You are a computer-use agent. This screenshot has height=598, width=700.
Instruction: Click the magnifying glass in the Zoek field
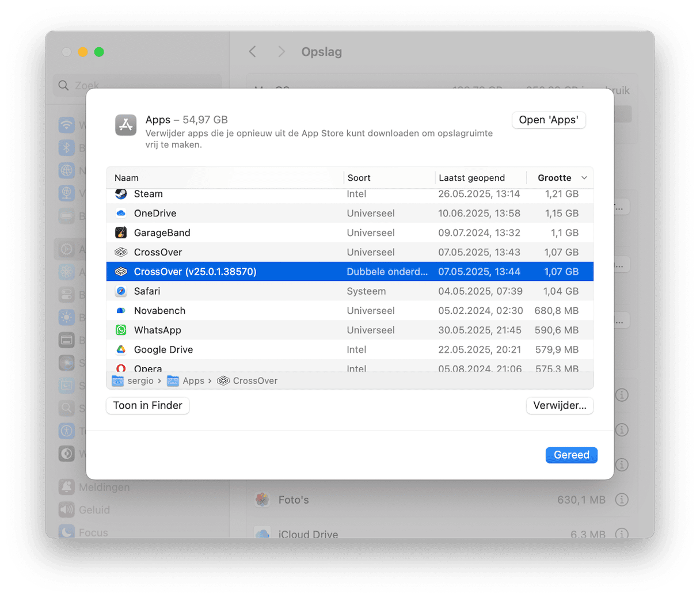pyautogui.click(x=63, y=86)
